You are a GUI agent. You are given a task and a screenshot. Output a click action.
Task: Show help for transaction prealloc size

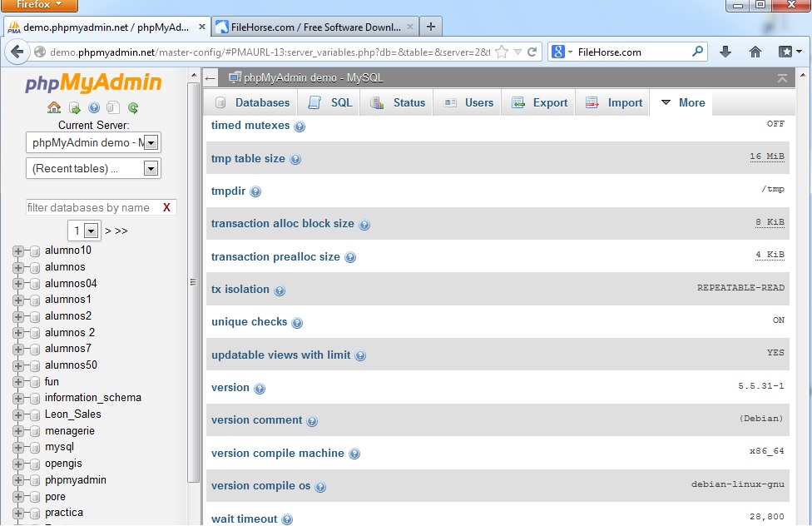tap(350, 257)
